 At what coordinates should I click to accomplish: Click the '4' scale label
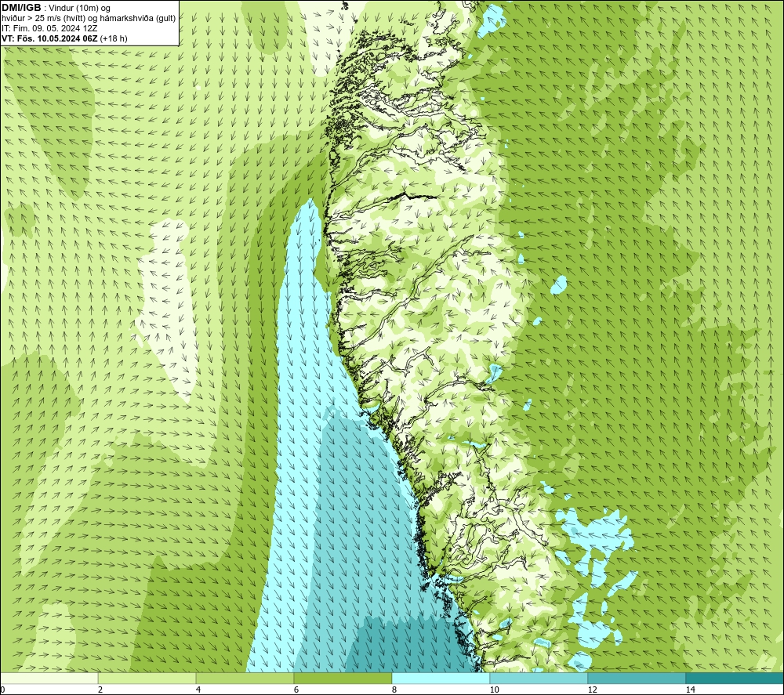[x=198, y=690]
